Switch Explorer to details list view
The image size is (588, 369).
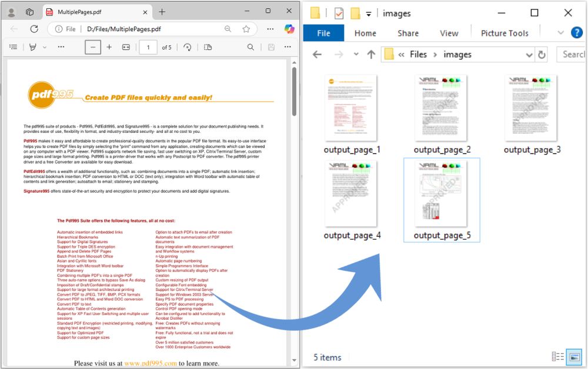[557, 356]
